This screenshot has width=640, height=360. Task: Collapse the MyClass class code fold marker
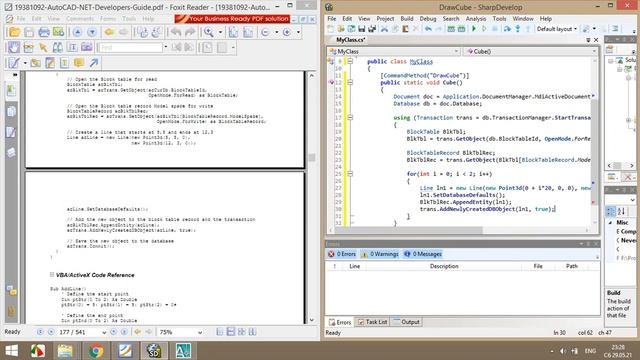click(350, 61)
